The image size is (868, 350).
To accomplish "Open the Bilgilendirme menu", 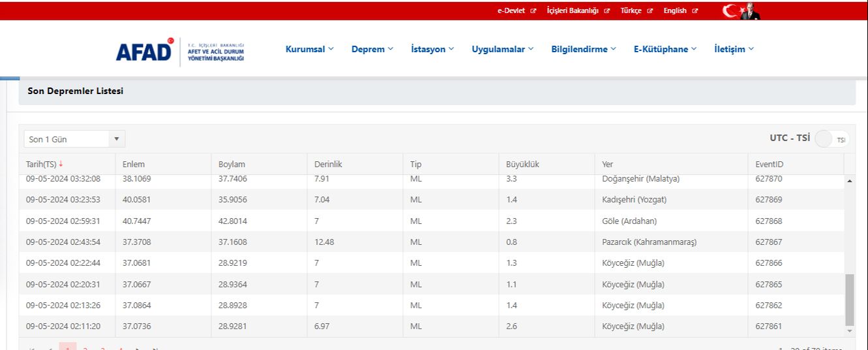I will pyautogui.click(x=583, y=49).
